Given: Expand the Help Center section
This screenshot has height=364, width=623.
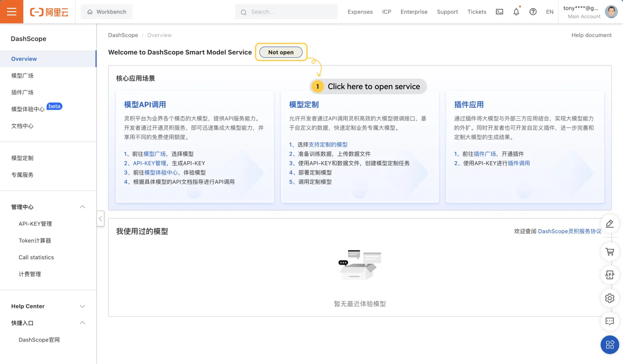Looking at the screenshot, I should [83, 306].
